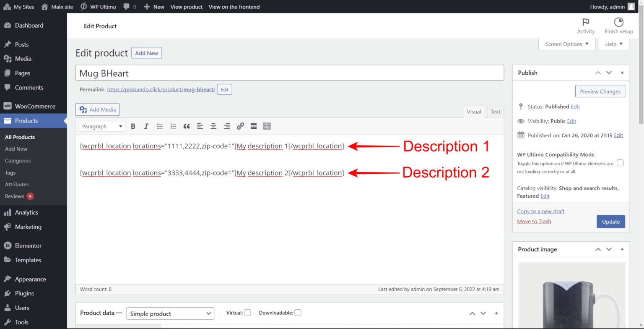Open the Paragraph style dropdown
This screenshot has width=644, height=329.
coord(101,126)
